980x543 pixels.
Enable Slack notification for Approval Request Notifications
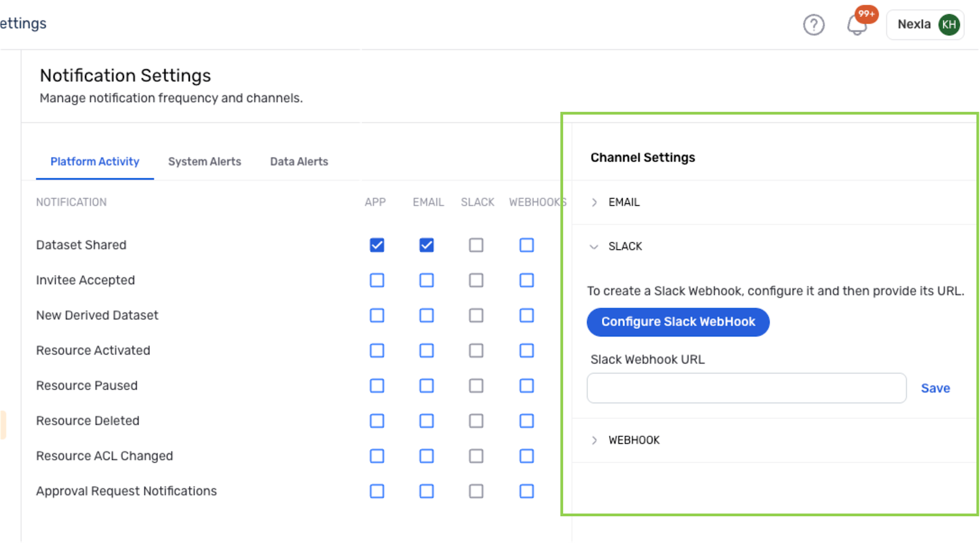pos(476,491)
